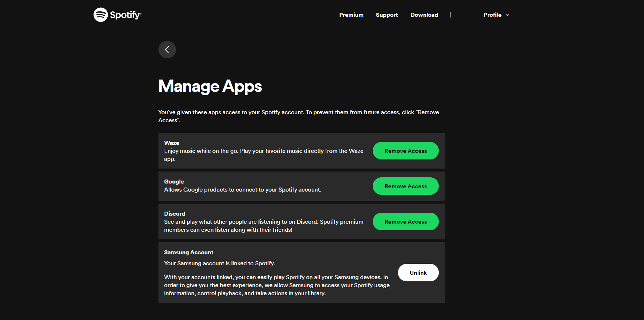Image resolution: width=644 pixels, height=320 pixels.
Task: Click the intro paragraph about giving apps access
Action: (x=299, y=116)
